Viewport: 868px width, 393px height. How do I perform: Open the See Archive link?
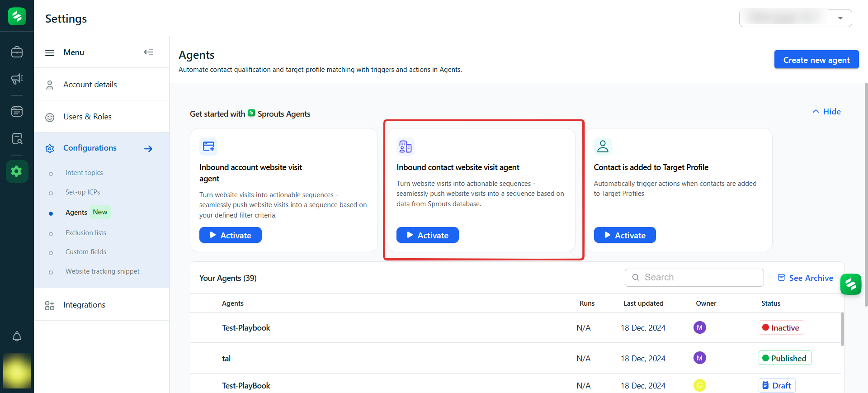(x=805, y=278)
